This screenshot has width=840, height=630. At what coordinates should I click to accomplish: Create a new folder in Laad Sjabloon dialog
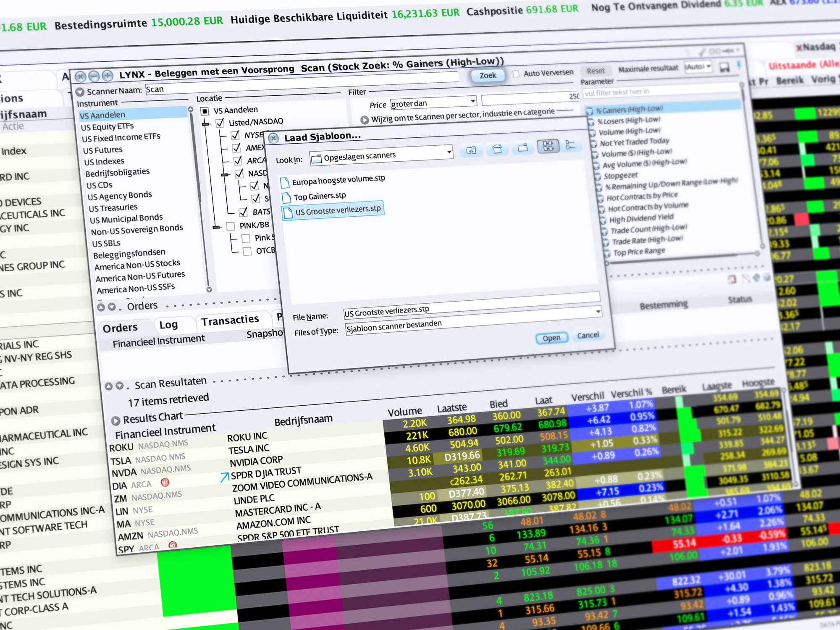(x=523, y=147)
